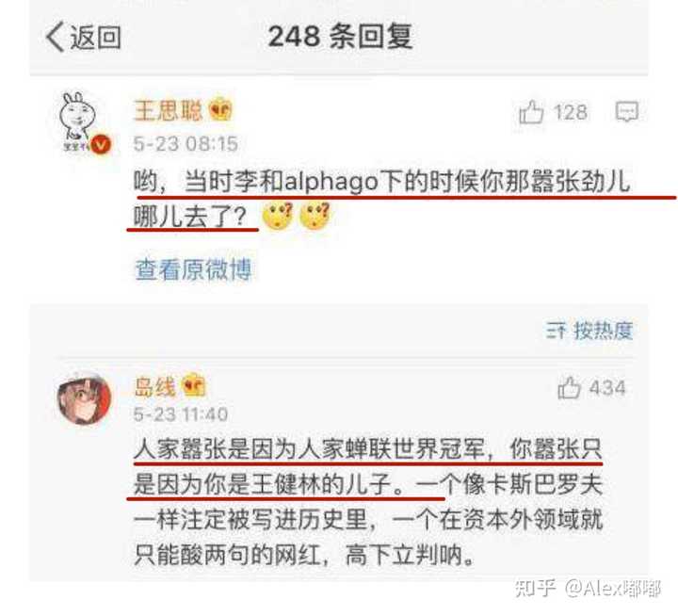
Task: Tap the 248 条回复 header title
Action: pyautogui.click(x=340, y=37)
